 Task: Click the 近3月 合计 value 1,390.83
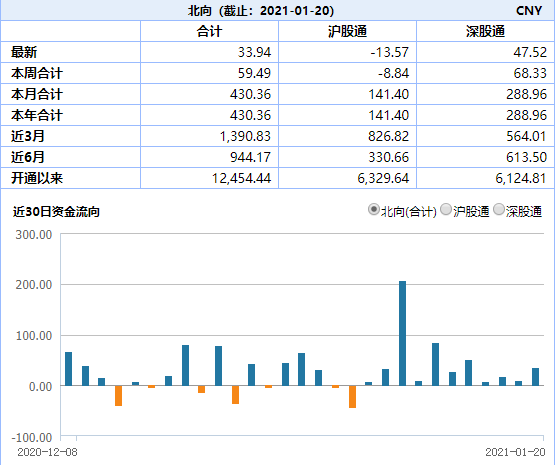click(245, 136)
